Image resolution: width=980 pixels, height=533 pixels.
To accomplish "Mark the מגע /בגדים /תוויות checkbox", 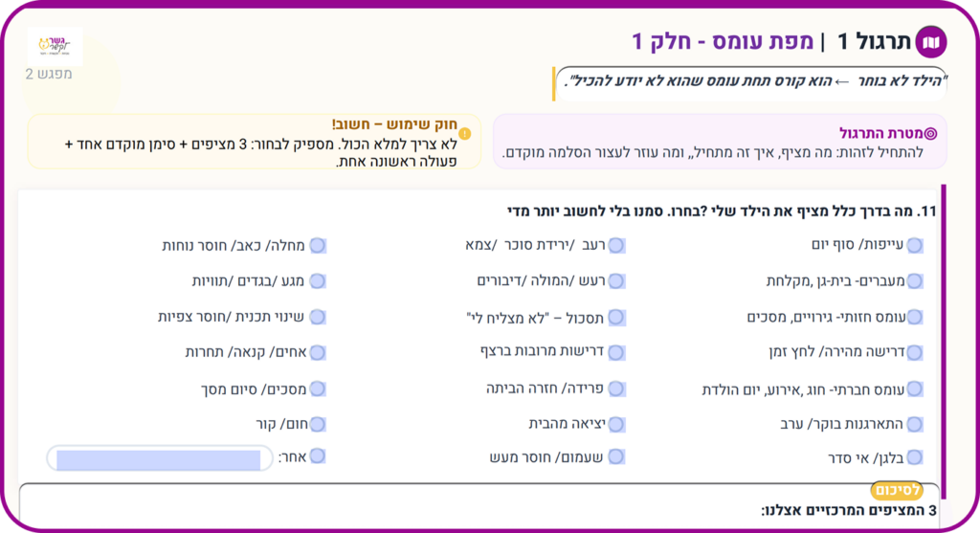I will (318, 281).
